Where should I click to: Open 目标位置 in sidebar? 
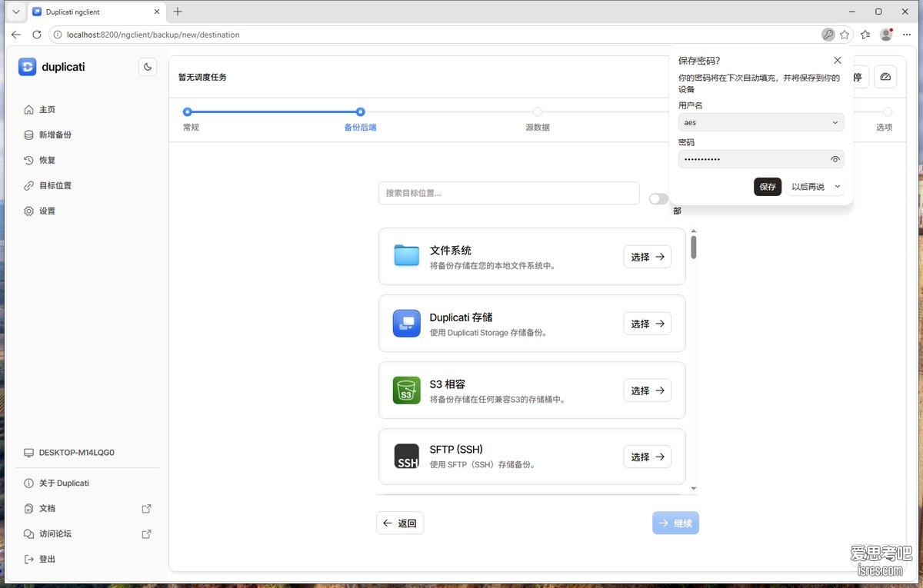point(47,185)
